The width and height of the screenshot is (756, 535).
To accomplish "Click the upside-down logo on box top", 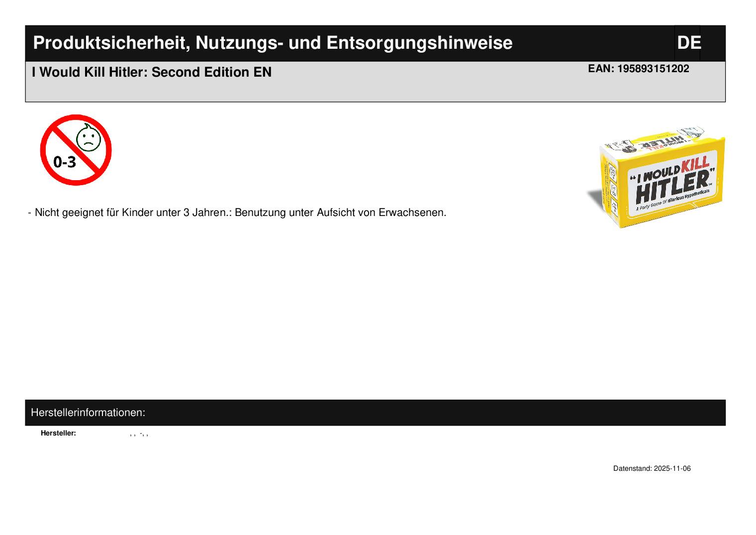I will pyautogui.click(x=664, y=141).
